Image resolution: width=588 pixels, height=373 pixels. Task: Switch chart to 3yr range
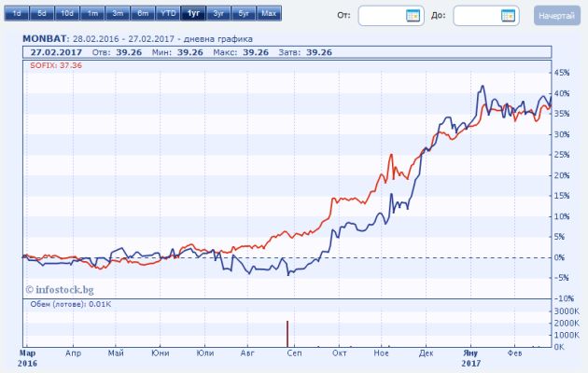pos(218,13)
